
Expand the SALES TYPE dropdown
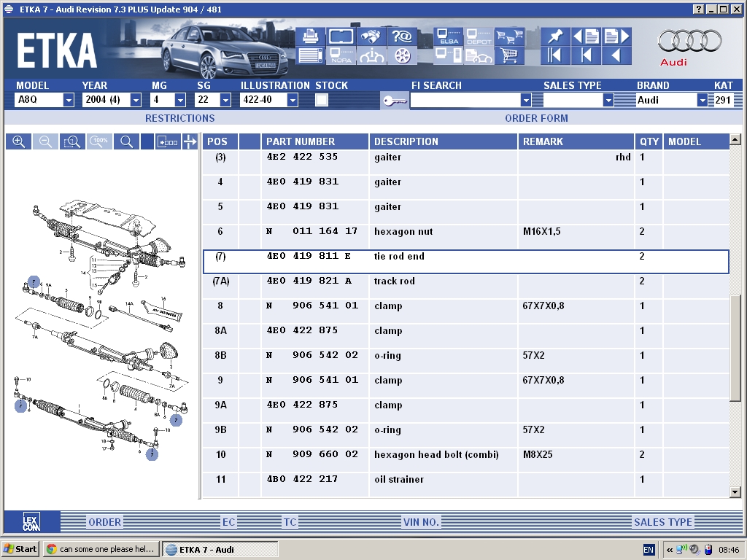point(608,100)
